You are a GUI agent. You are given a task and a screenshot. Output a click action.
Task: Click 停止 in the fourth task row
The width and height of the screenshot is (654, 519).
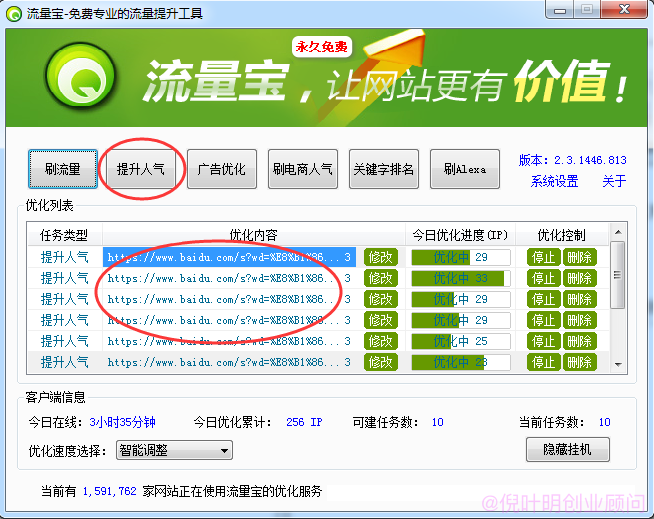point(543,320)
